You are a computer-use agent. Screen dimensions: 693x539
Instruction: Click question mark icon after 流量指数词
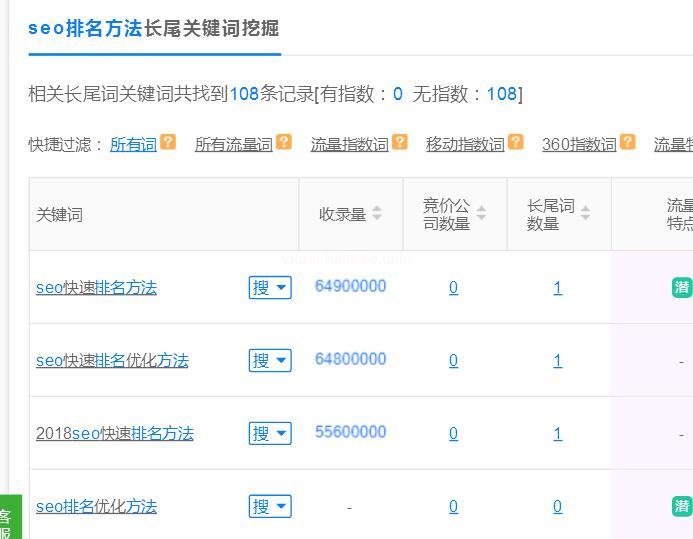pyautogui.click(x=400, y=143)
